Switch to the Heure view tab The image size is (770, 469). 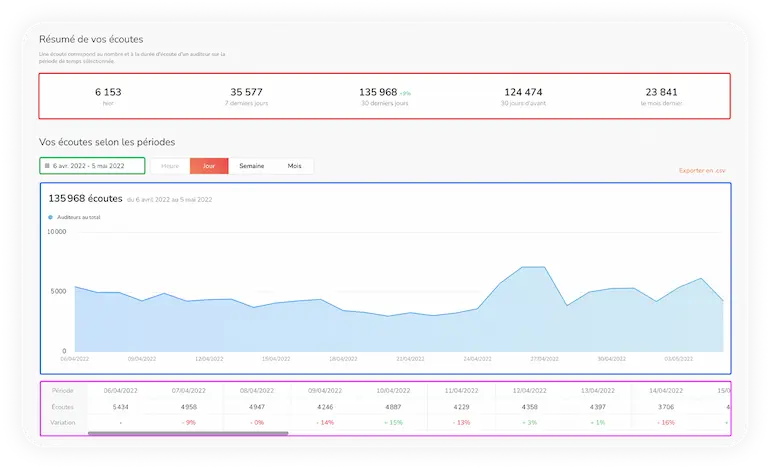click(x=170, y=166)
